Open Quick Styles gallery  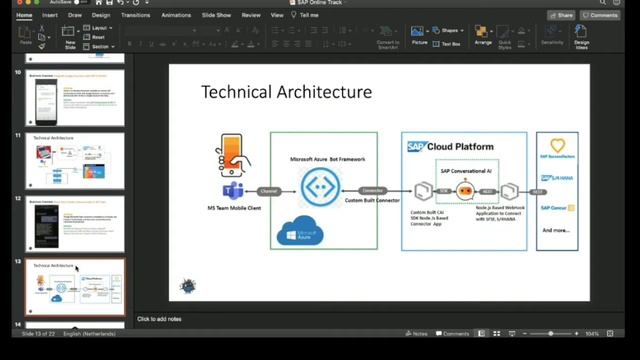[504, 38]
